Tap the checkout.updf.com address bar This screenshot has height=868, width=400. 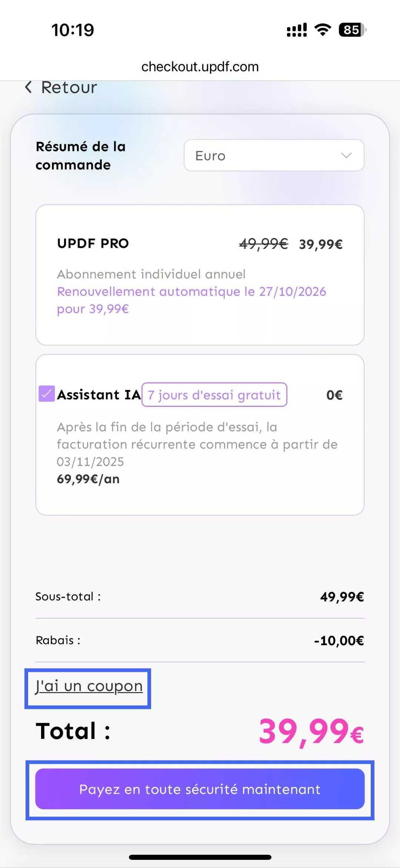[x=200, y=67]
